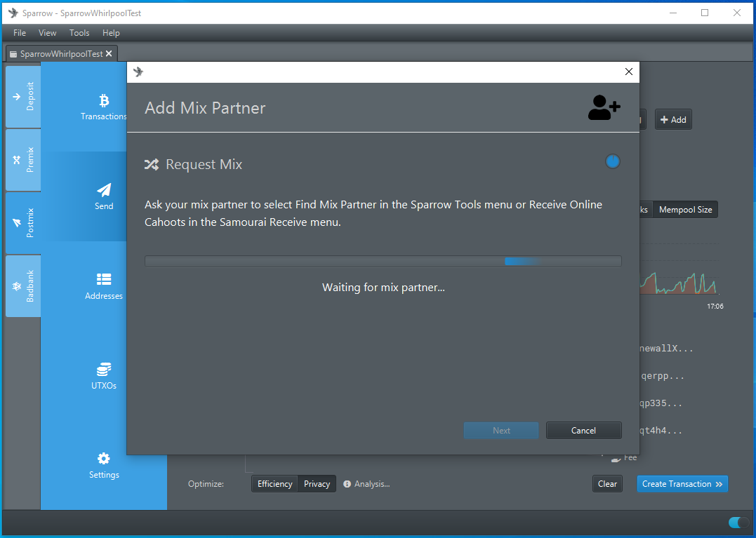
Task: Click the Analysis info link
Action: pyautogui.click(x=366, y=484)
